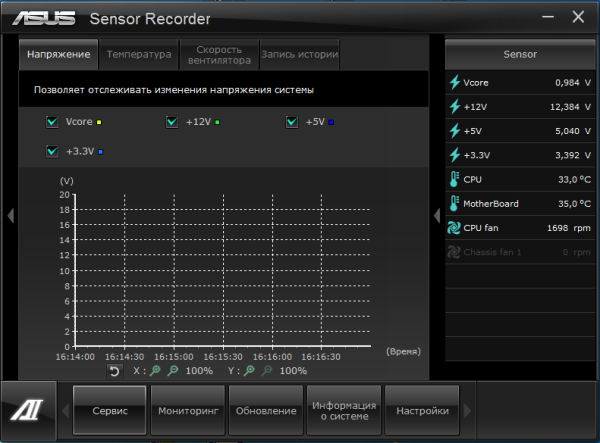Screen dimensions: 600x443
Task: Uncheck the +12V checkbox
Action: click(x=172, y=122)
